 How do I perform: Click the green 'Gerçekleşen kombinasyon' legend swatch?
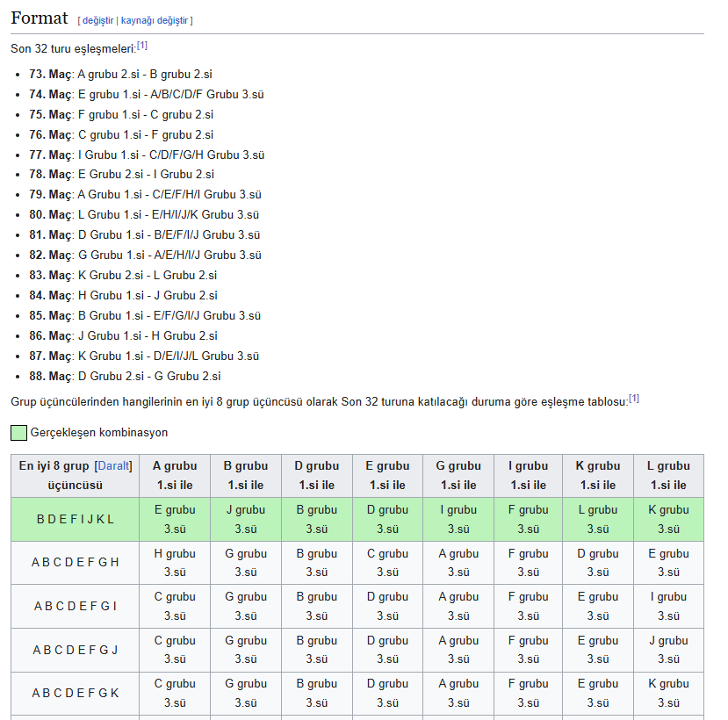point(18,433)
